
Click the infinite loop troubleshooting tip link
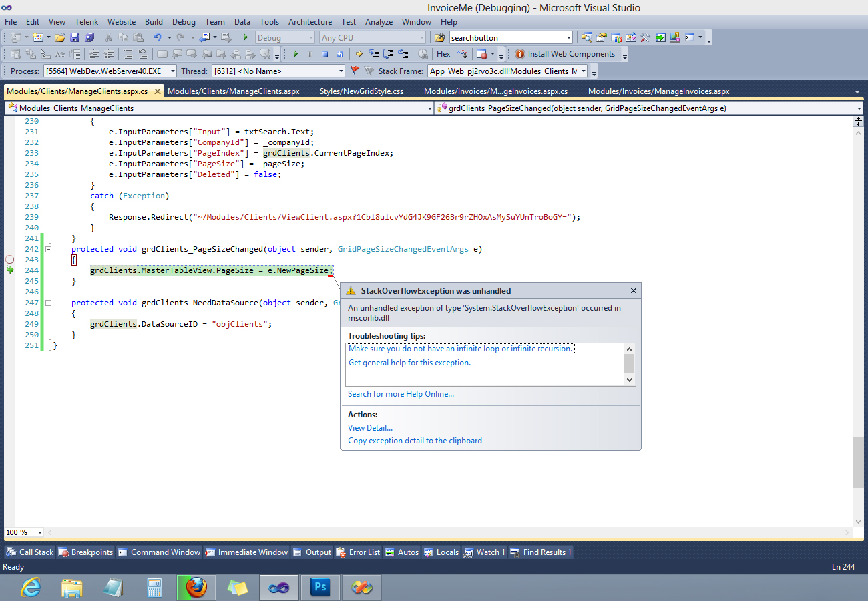point(461,349)
